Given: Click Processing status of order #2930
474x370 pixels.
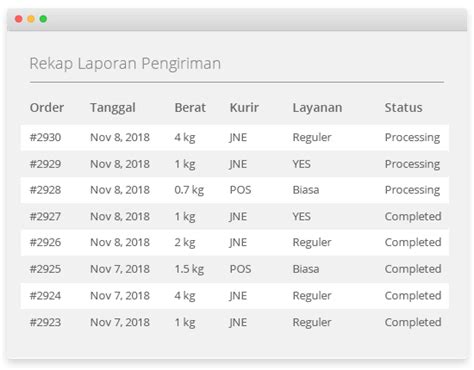Looking at the screenshot, I should point(412,138).
